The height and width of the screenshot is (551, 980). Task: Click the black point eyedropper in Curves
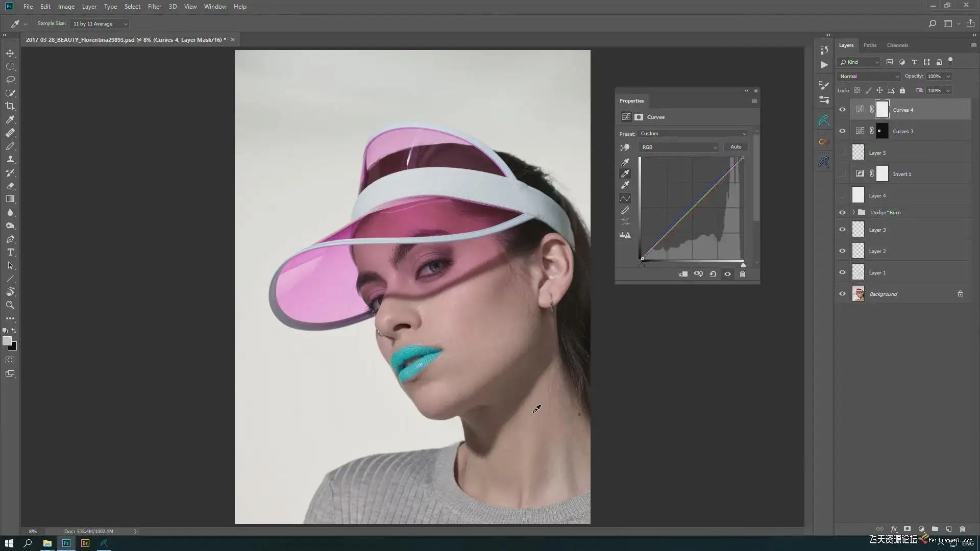pos(625,162)
